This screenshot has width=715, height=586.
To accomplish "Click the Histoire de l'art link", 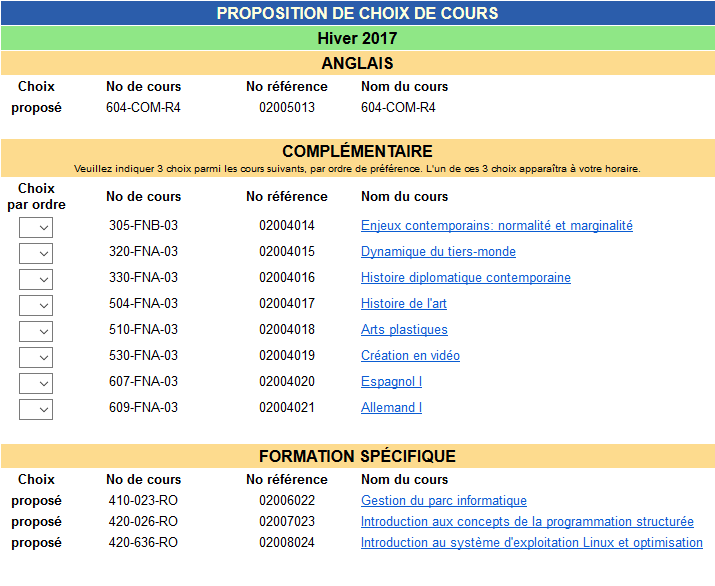I will click(404, 304).
